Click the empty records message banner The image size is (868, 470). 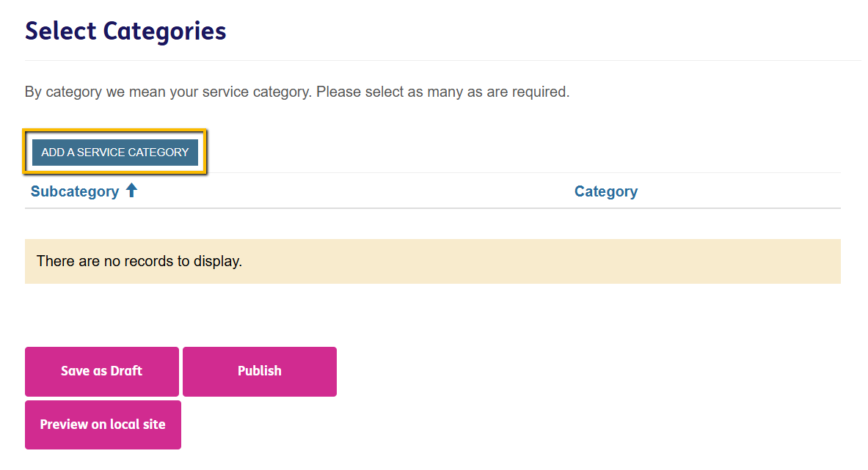tap(432, 261)
